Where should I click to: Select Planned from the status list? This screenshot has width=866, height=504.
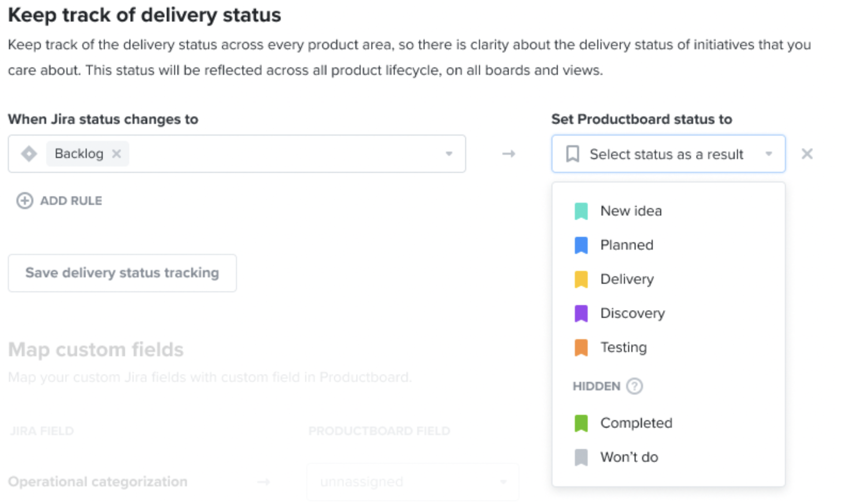tap(627, 245)
